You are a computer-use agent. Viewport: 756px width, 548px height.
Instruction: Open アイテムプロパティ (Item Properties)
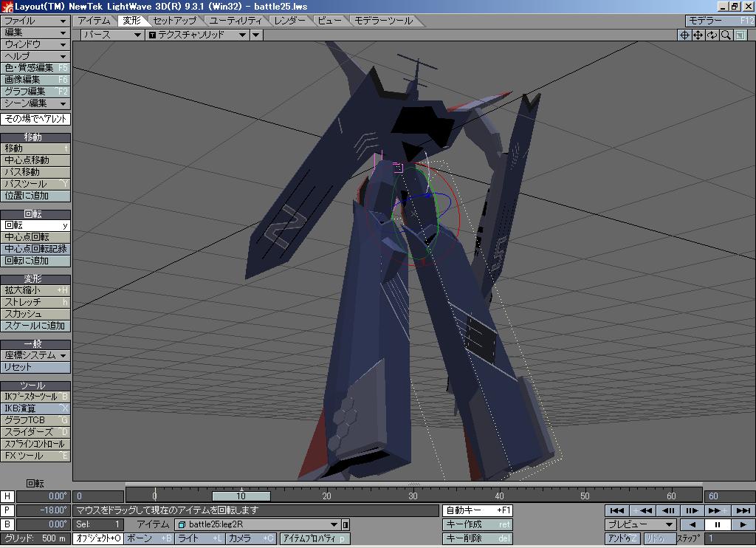coord(315,538)
